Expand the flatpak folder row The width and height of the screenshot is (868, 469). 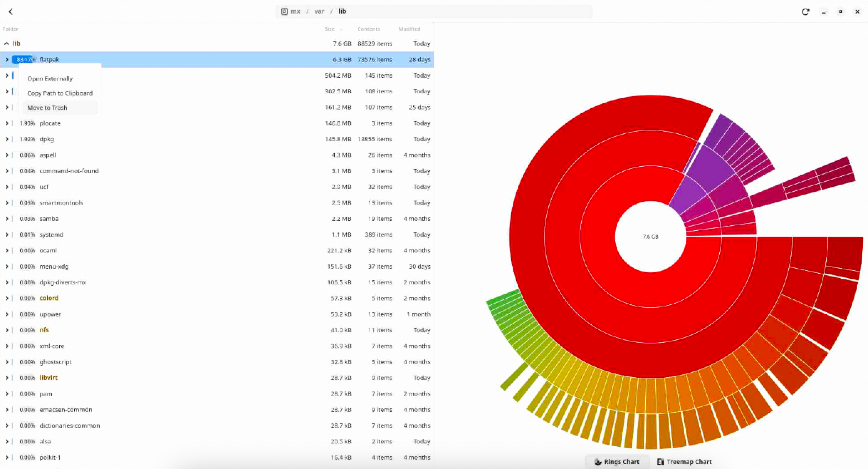tap(6, 60)
